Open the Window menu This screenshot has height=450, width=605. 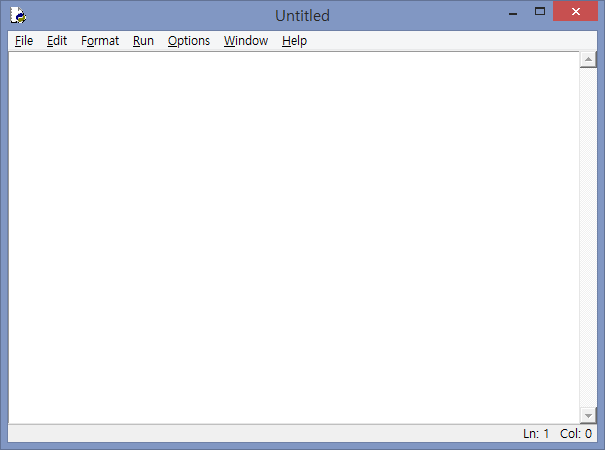coord(246,41)
